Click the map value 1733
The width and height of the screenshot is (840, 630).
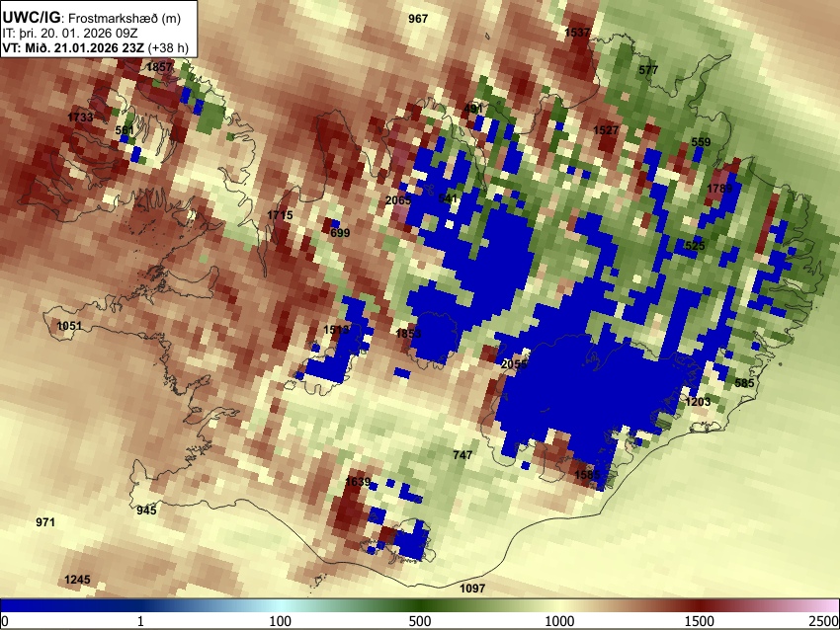80,118
